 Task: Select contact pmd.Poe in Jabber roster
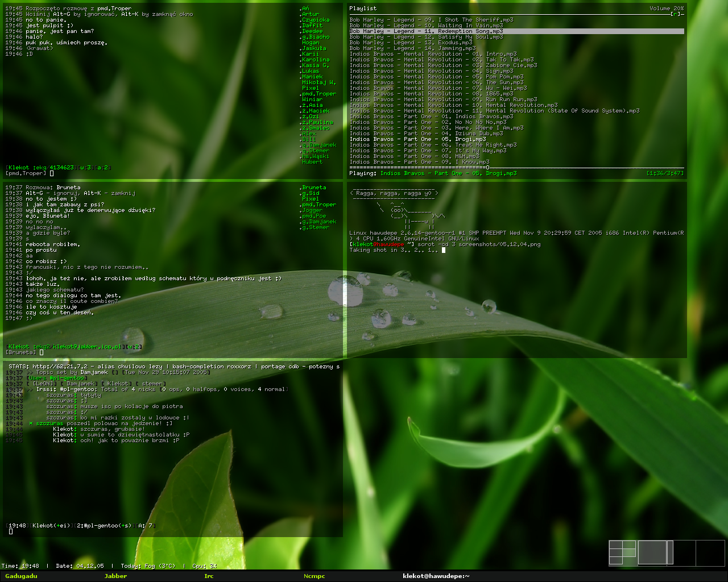(x=314, y=216)
